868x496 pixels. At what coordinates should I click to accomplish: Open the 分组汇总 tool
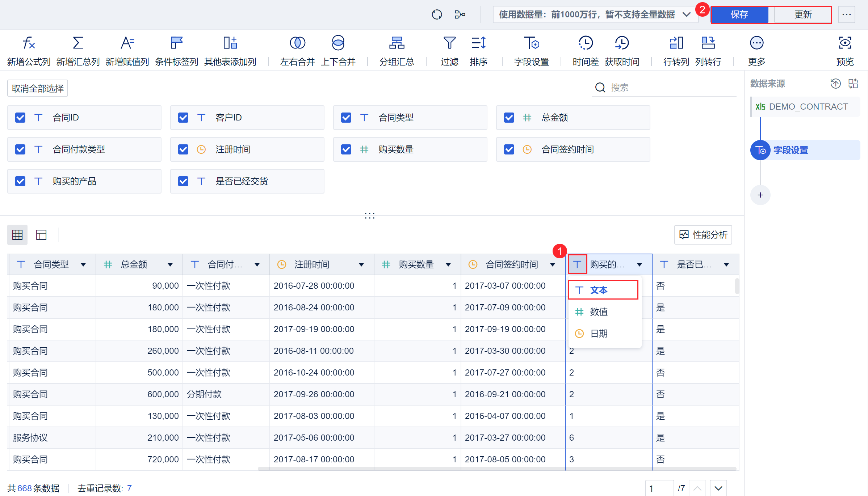click(397, 43)
